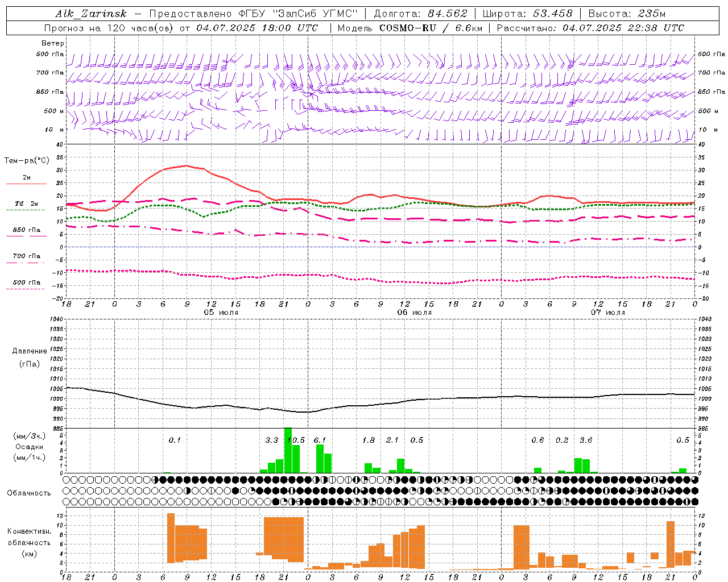Click the tallest green precipitation bar under 10.5
The image size is (728, 582).
pos(288,450)
